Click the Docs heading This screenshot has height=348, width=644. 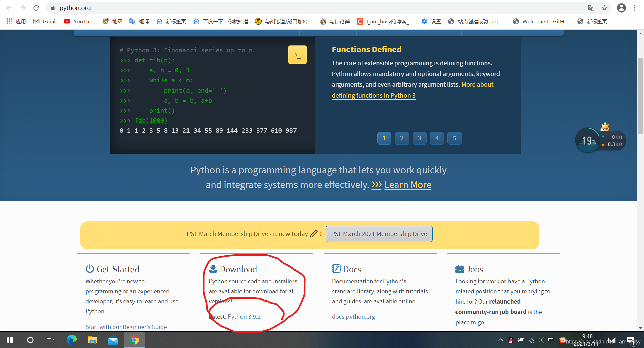click(x=352, y=269)
